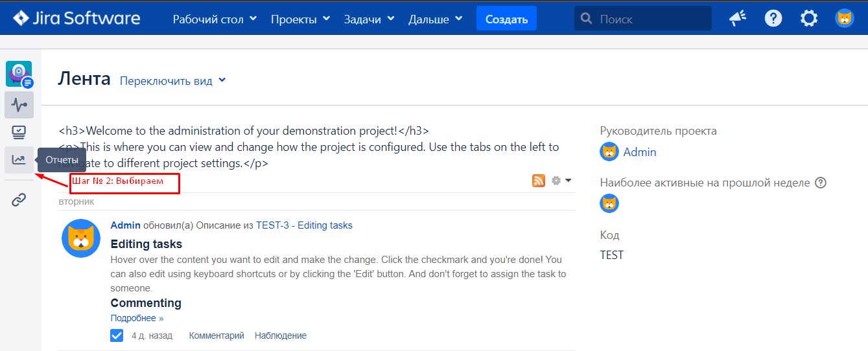Open the help question mark menu

[773, 18]
